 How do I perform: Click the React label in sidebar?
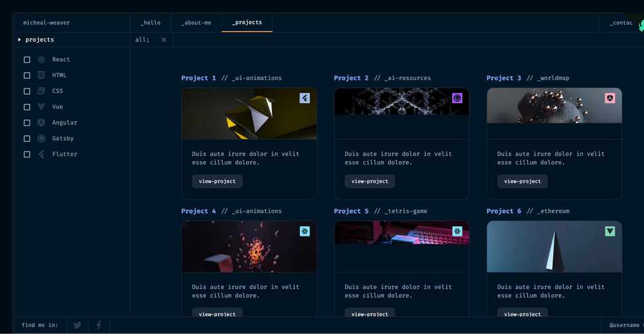click(x=61, y=59)
